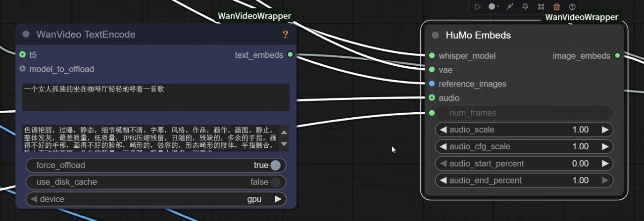Image resolution: width=644 pixels, height=221 pixels.
Task: Switch device to the previous option
Action: 34,199
